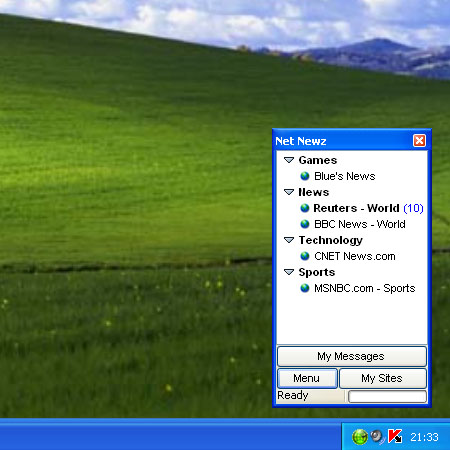
Task: Select the Reuters - World feed
Action: tap(368, 208)
